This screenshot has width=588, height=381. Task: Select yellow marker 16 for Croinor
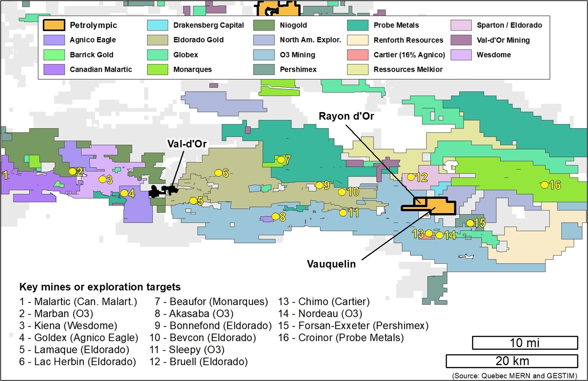[x=544, y=185]
